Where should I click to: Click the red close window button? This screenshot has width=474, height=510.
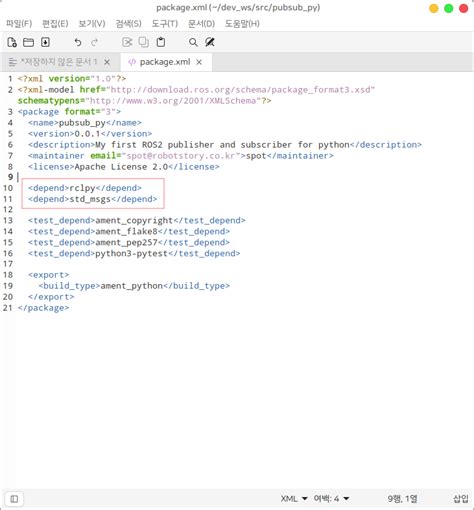click(x=464, y=8)
